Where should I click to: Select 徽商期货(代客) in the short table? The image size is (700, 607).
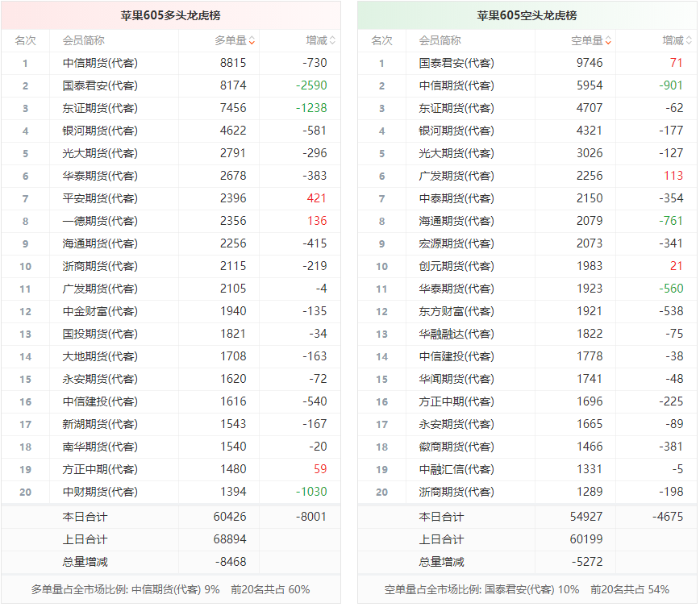tap(456, 447)
